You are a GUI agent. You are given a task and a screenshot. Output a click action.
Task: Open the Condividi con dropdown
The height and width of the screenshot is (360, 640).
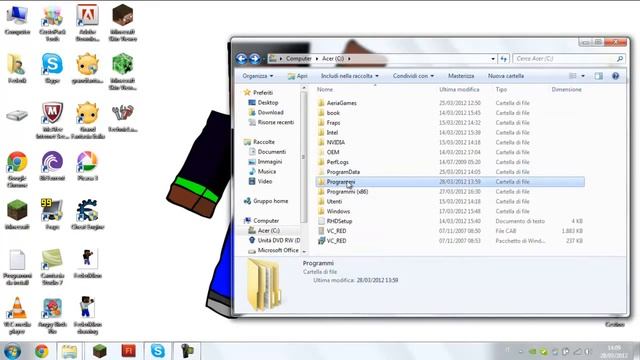pos(413,76)
